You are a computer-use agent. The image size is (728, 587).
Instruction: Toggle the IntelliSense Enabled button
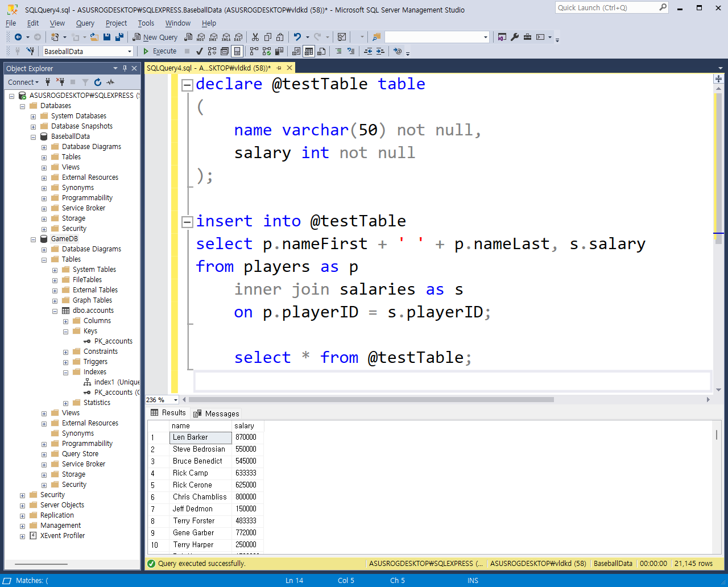coord(237,51)
